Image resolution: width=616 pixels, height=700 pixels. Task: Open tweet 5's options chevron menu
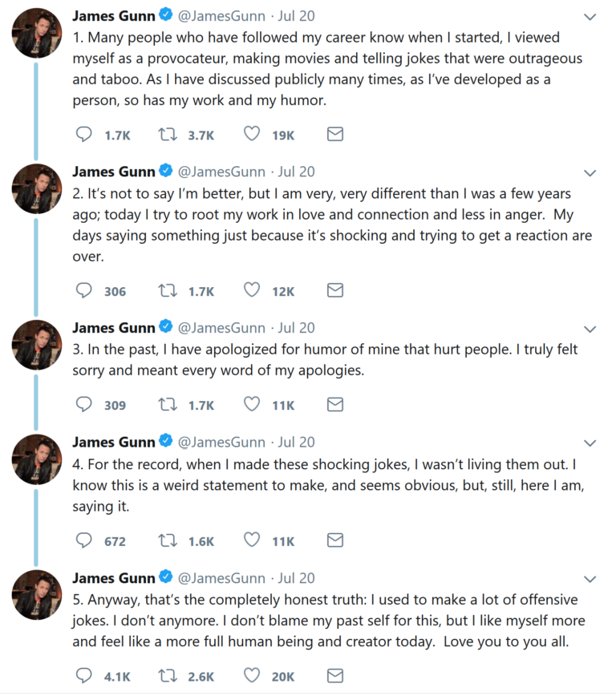coord(590,579)
